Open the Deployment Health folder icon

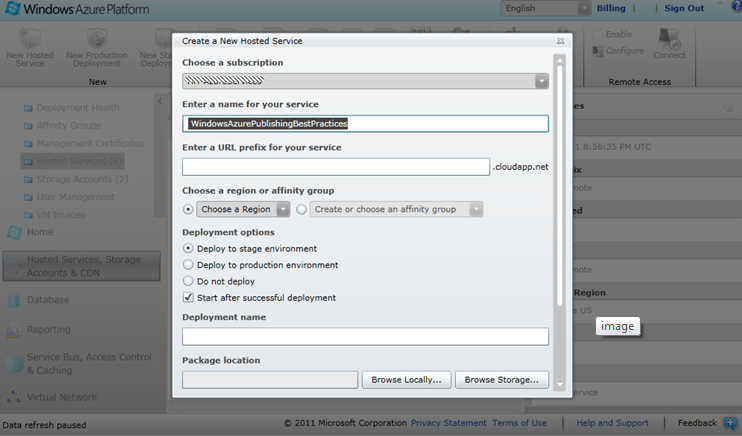tap(28, 108)
